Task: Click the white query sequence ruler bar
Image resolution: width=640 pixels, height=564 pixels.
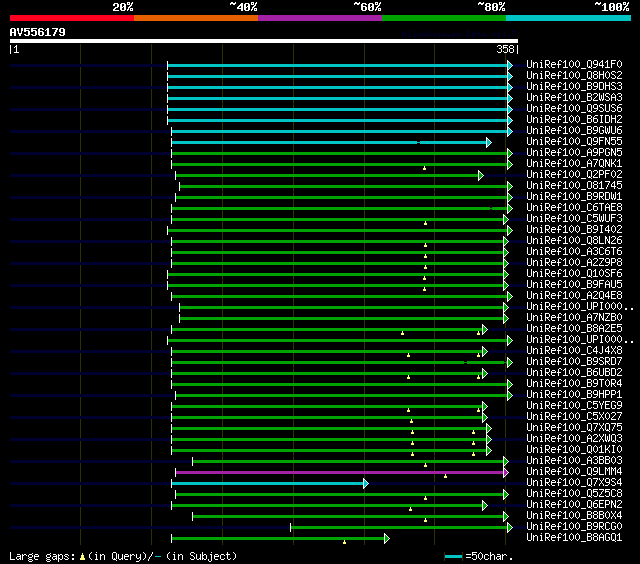Action: point(263,41)
